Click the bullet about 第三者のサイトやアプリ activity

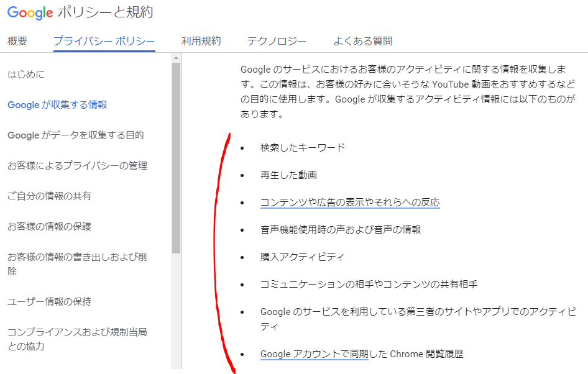[x=418, y=319]
